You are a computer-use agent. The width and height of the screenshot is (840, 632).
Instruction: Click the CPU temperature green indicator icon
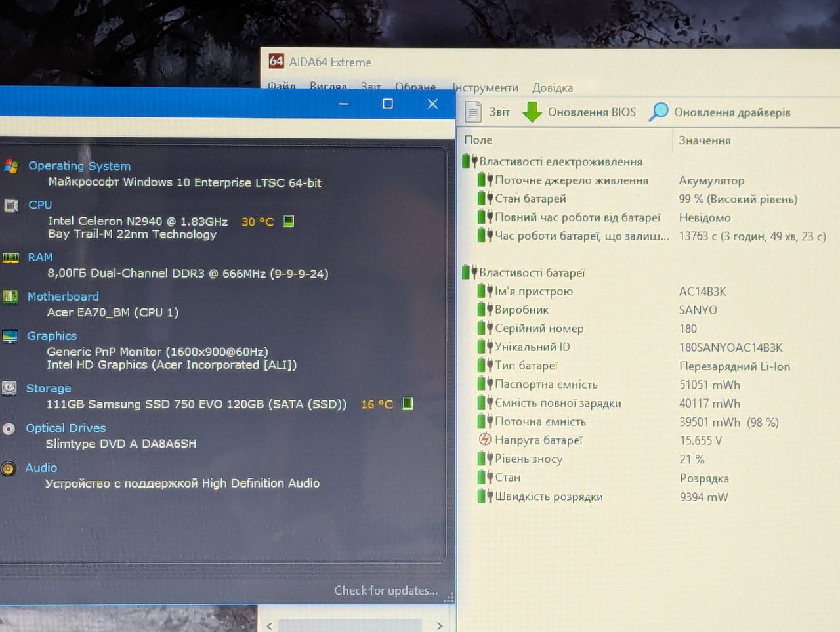[288, 221]
